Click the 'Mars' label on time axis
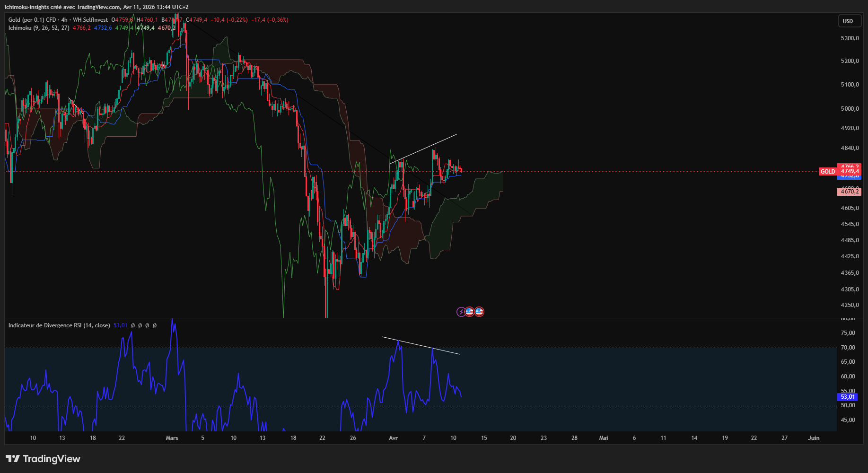Screen dimensions: 868x473 click(172, 438)
